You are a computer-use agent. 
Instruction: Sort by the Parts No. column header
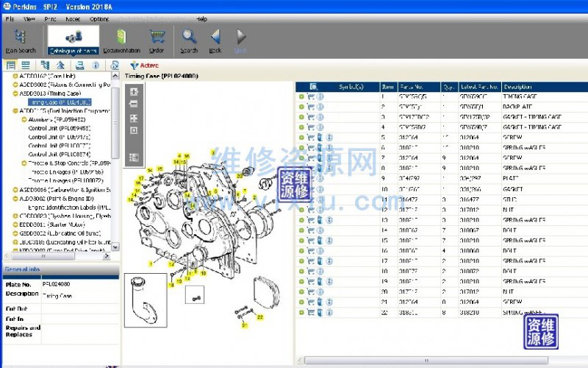[x=418, y=87]
